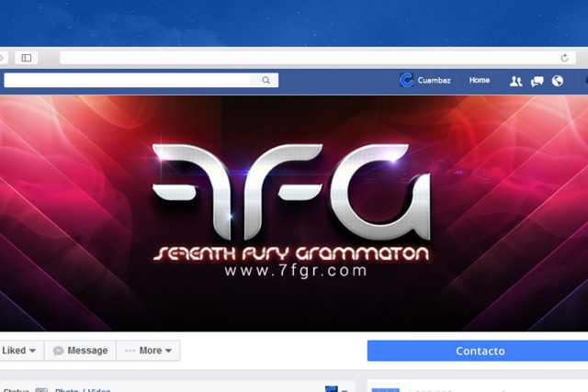
Task: Click the www.7fgr.com text on cover
Action: (296, 271)
